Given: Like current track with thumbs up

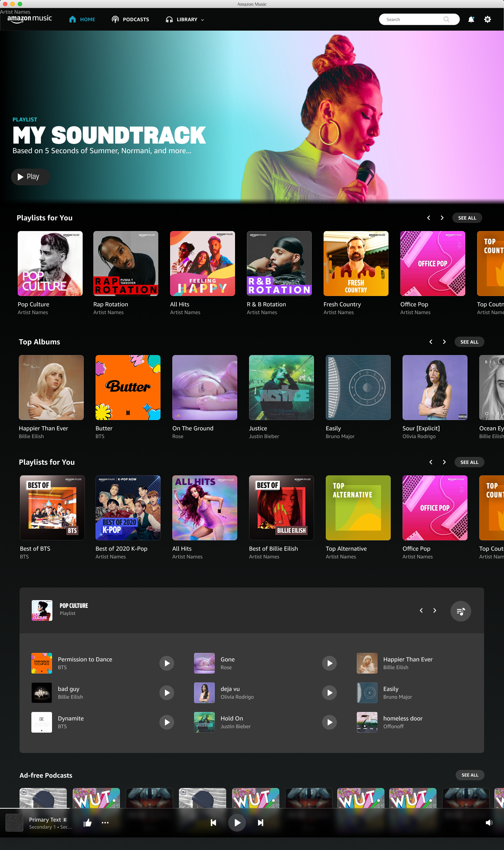Looking at the screenshot, I should [x=87, y=822].
